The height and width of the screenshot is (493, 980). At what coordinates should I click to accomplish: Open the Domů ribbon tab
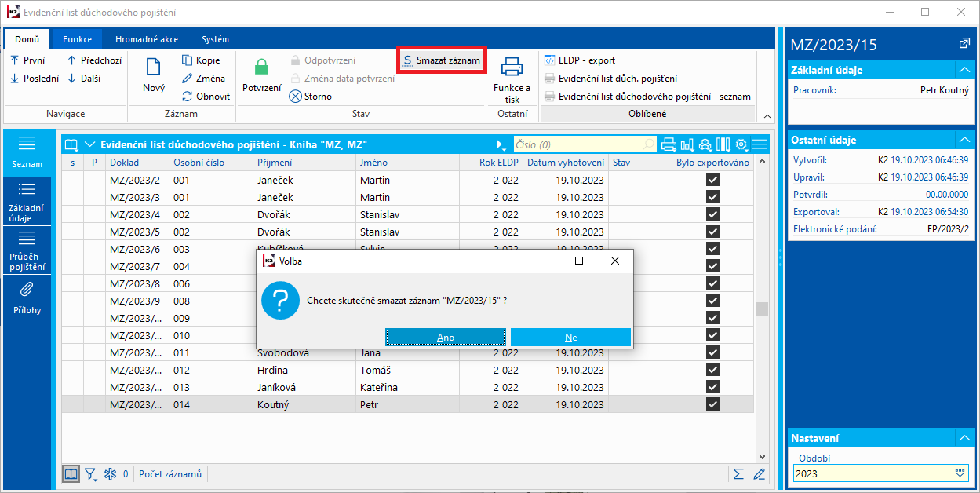click(x=27, y=39)
